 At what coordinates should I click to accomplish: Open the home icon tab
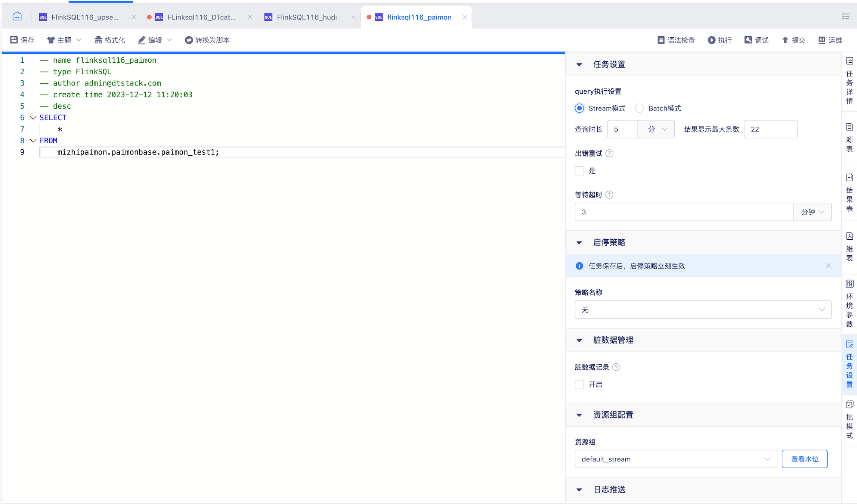pyautogui.click(x=17, y=16)
